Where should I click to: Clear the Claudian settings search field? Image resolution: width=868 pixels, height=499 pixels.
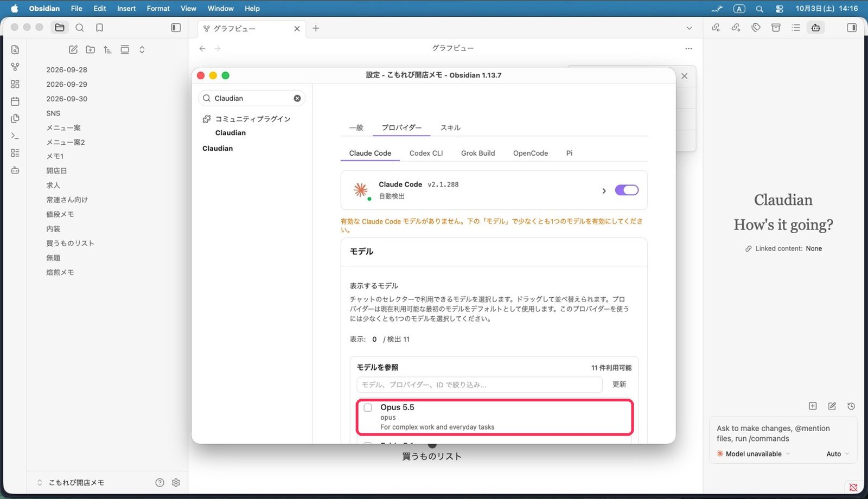tap(297, 99)
